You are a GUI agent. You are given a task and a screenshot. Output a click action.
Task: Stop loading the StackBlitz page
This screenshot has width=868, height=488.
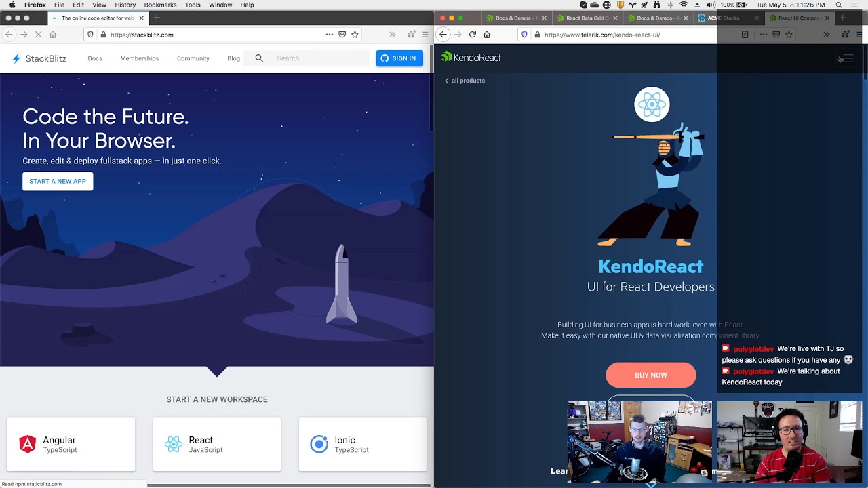[38, 35]
